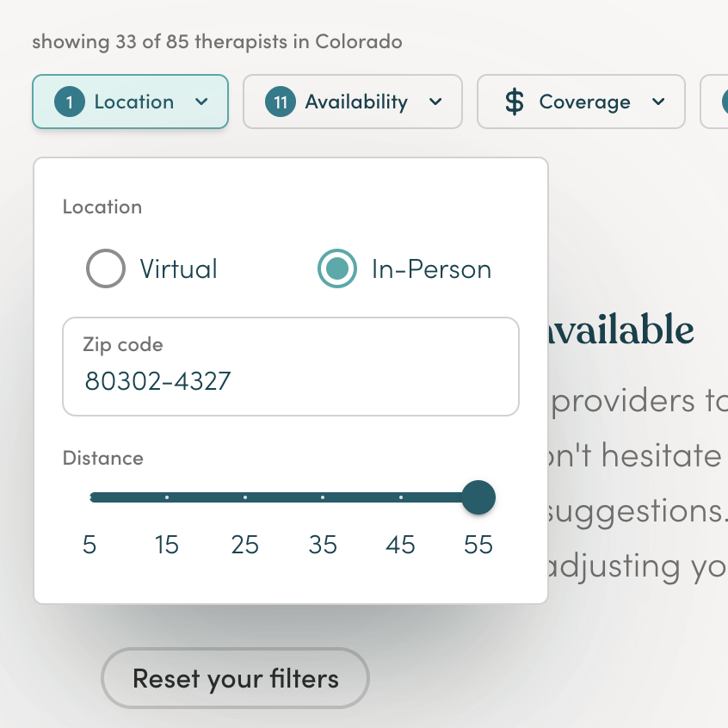Click the Location filter count badge
Screen dimensions: 728x728
click(x=70, y=102)
